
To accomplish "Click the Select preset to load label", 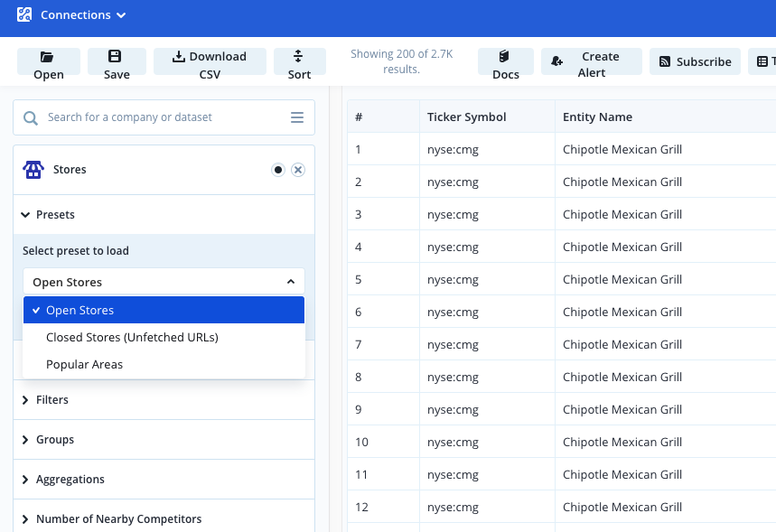I will pyautogui.click(x=76, y=251).
